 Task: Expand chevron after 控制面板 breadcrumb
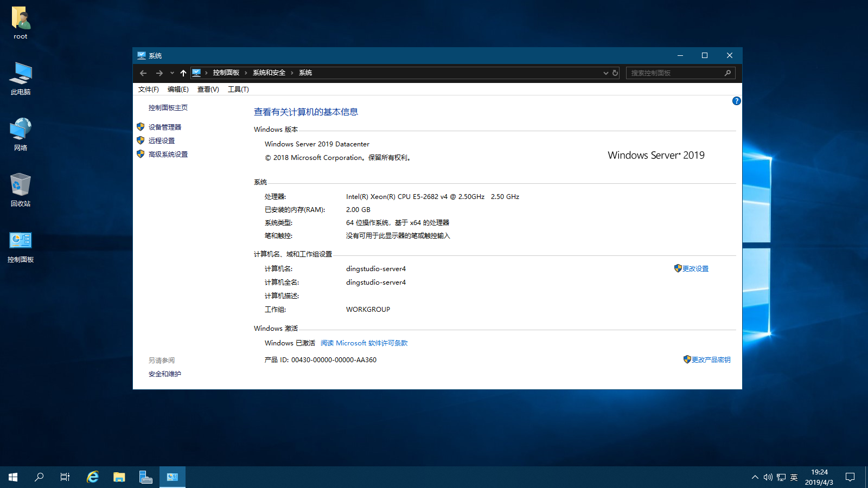[x=246, y=73]
